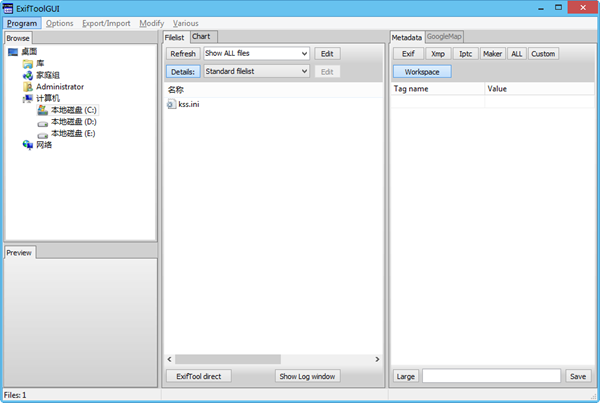Click the file list horizontal scrollbar thumb
Image resolution: width=600 pixels, height=403 pixels.
coord(228,359)
